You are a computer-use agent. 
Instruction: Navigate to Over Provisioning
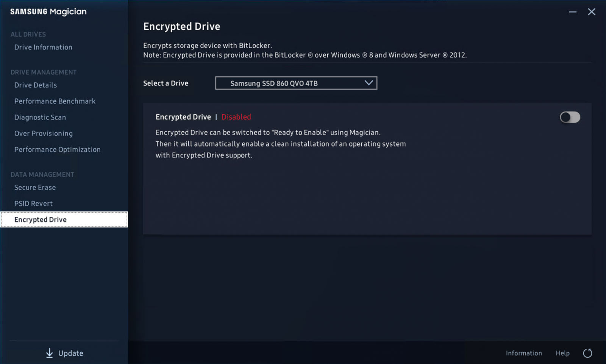click(44, 134)
